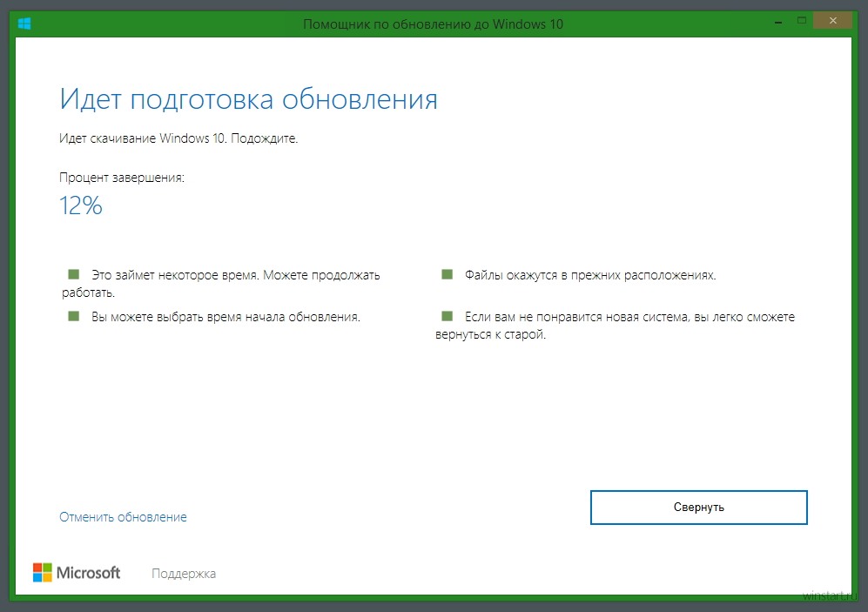This screenshot has height=612, width=868.
Task: Click the Windows logo icon in title bar
Action: (x=24, y=24)
